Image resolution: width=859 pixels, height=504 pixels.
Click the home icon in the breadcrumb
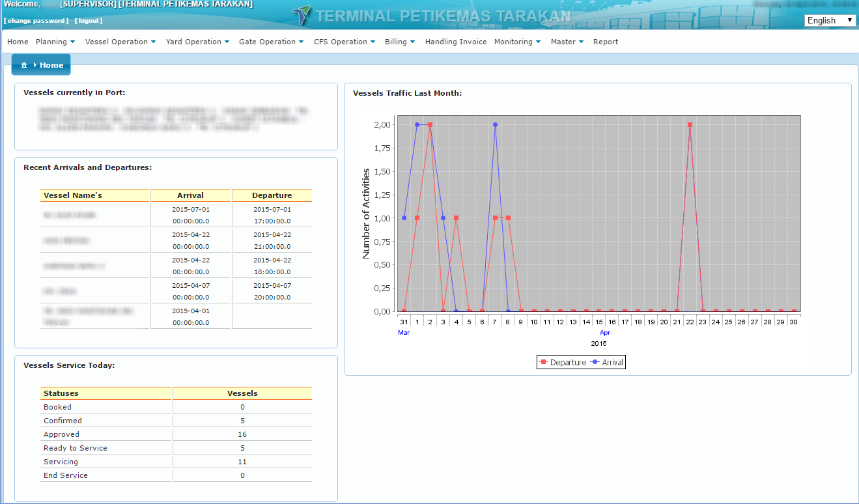point(23,65)
